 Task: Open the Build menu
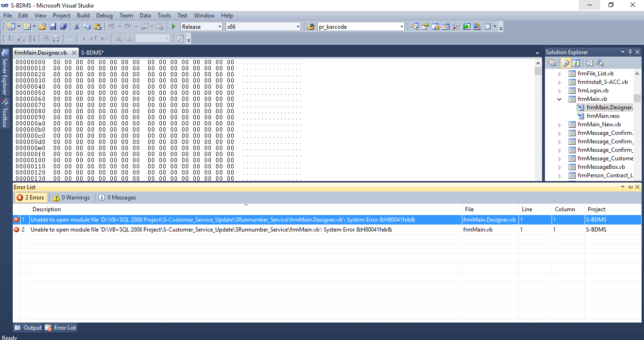tap(83, 16)
